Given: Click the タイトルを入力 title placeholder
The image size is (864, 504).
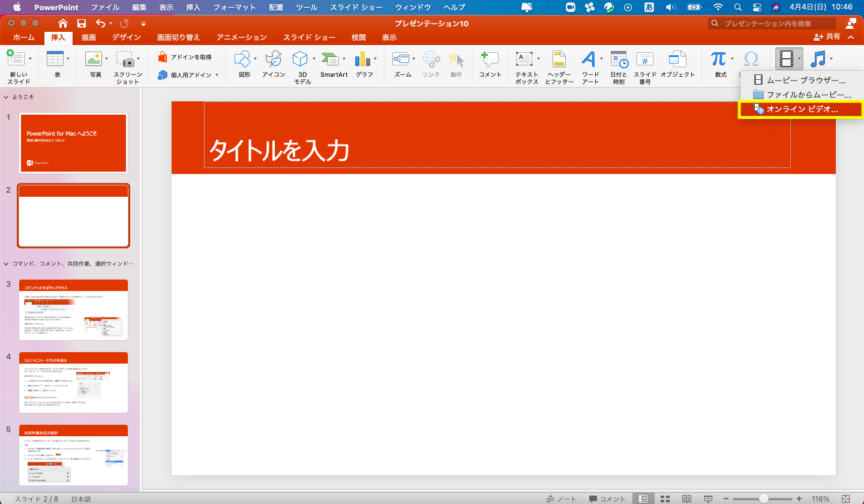Looking at the screenshot, I should coord(497,135).
